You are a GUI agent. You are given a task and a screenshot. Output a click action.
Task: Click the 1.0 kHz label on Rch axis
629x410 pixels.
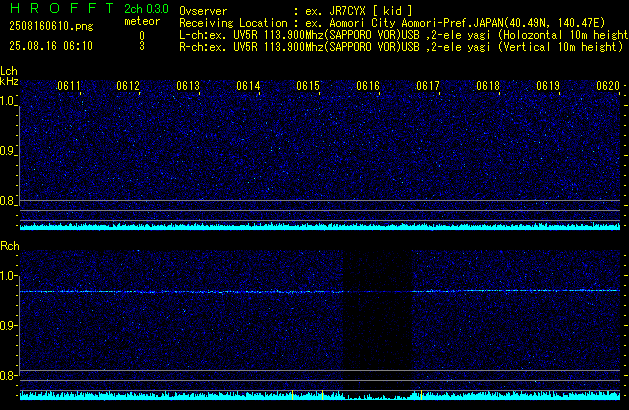point(7,276)
